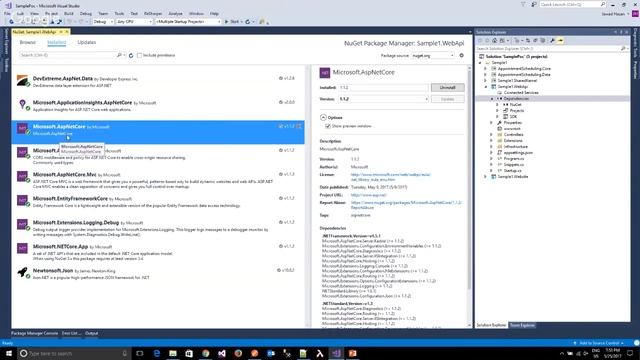Screen dimensions: 640x360
Task: Expand the Sample1.Website project node
Action: pyautogui.click(x=486, y=177)
